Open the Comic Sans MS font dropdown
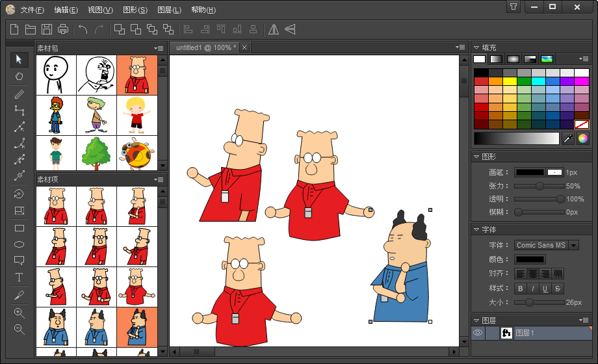The width and height of the screenshot is (598, 364). (573, 245)
